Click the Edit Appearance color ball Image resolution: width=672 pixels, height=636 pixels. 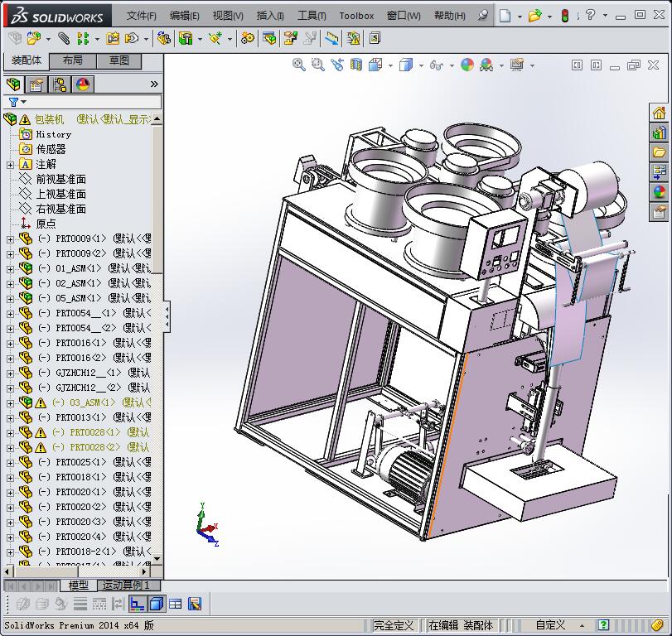click(467, 65)
